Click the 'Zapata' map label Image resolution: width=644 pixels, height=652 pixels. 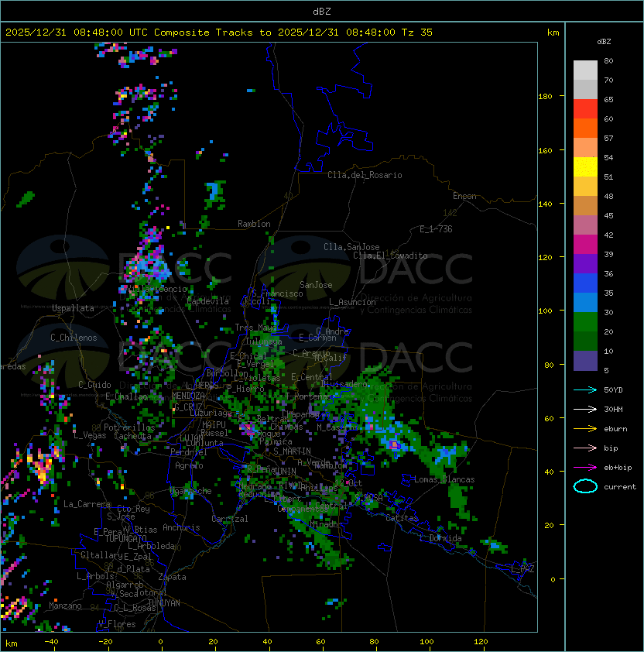172,577
